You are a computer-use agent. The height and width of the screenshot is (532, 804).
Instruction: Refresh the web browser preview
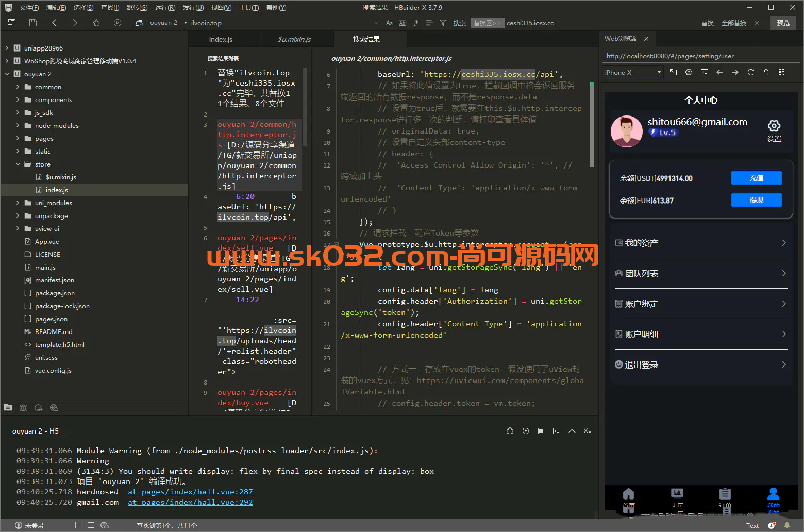click(750, 72)
